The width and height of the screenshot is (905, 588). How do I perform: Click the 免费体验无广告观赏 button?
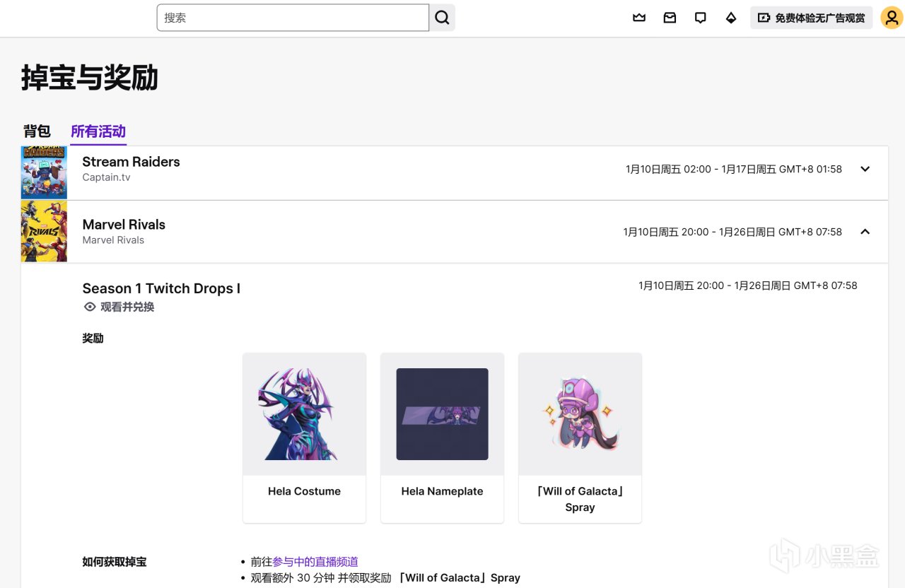(x=811, y=18)
